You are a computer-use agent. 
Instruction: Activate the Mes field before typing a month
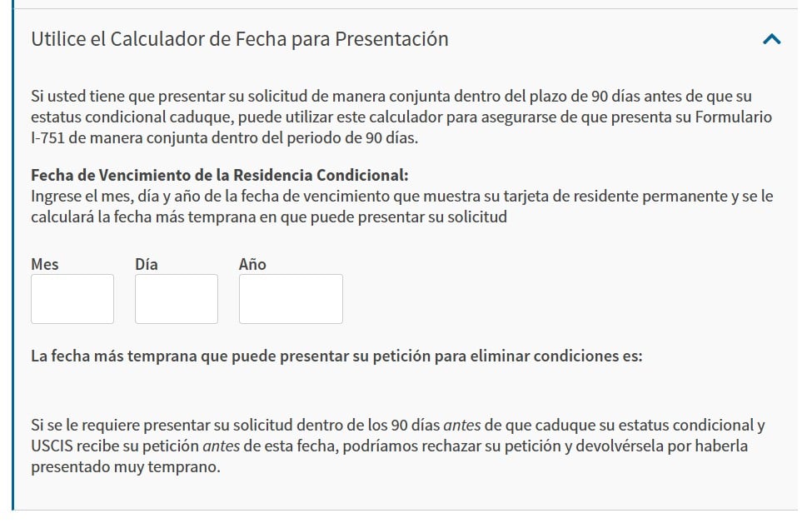(72, 298)
